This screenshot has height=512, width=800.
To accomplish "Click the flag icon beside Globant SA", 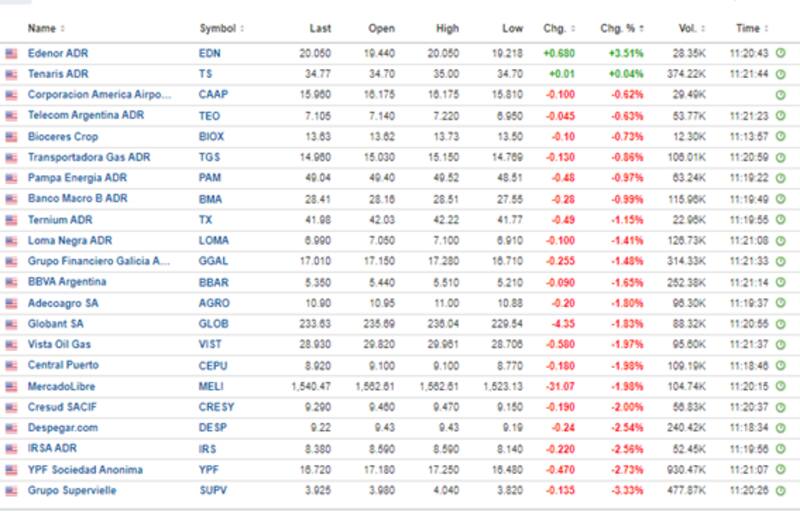I will pos(12,324).
